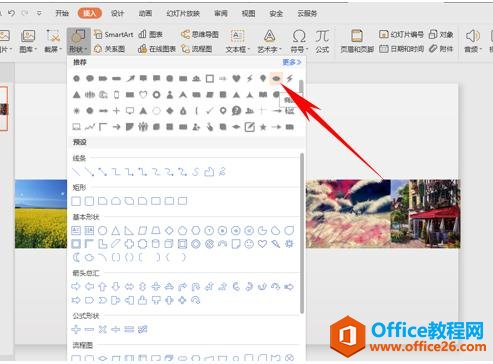
Task: Insert a 思维导图 mind map
Action: pyautogui.click(x=200, y=34)
